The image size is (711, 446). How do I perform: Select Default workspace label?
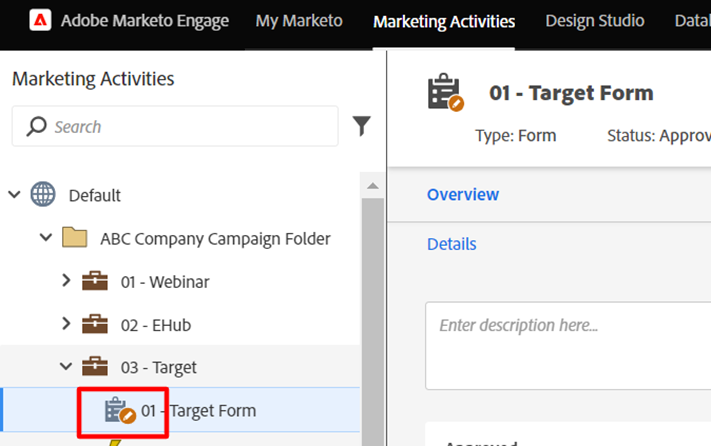point(95,196)
